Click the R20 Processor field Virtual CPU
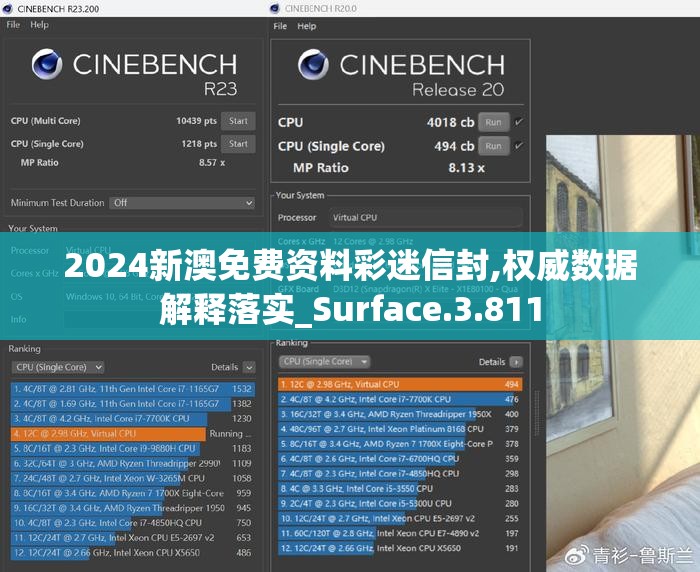The image size is (700, 572). (x=426, y=217)
